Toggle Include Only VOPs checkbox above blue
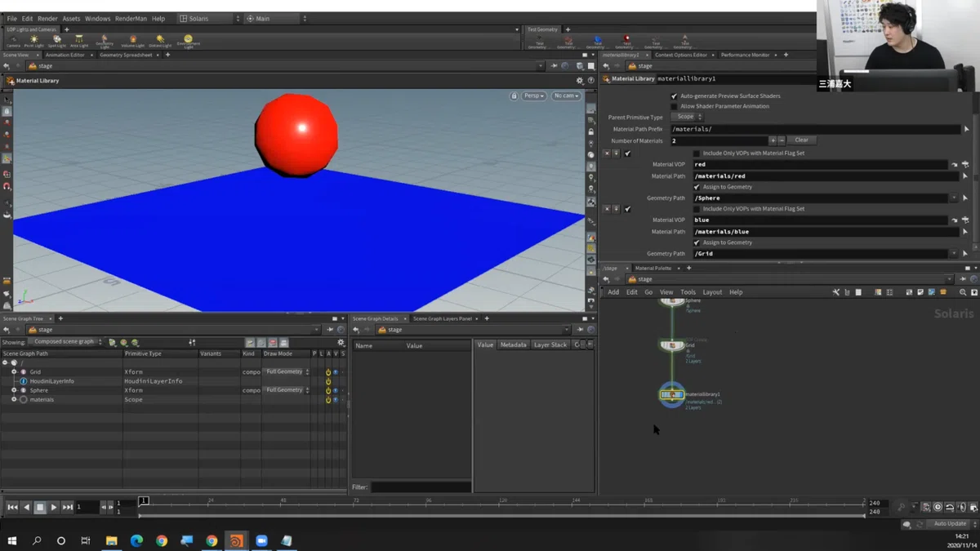980x551 pixels. click(697, 209)
